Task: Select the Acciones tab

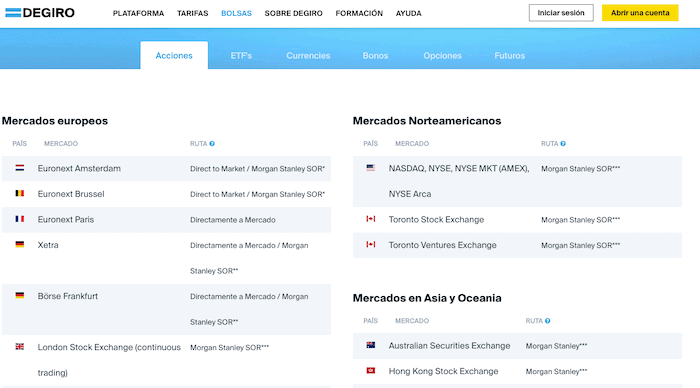Action: tap(174, 55)
